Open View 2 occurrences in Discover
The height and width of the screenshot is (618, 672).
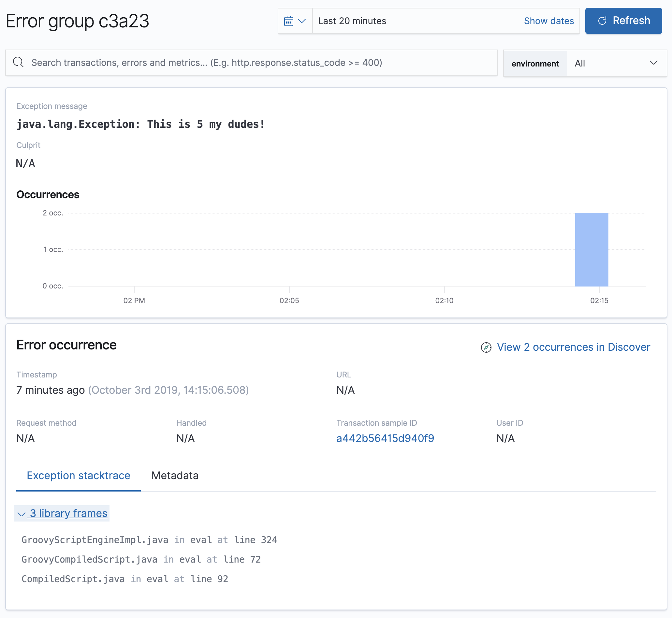(x=573, y=347)
